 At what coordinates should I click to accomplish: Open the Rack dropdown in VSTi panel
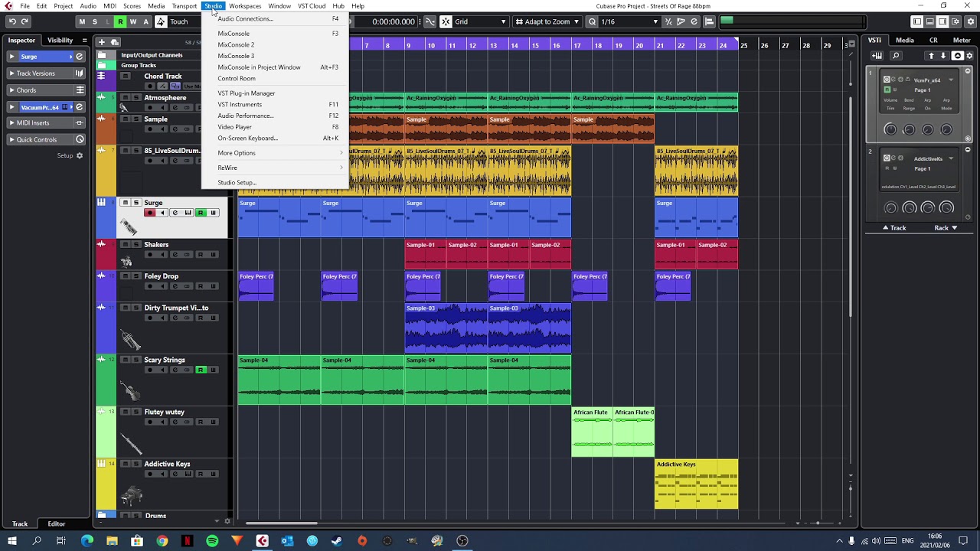pyautogui.click(x=946, y=228)
